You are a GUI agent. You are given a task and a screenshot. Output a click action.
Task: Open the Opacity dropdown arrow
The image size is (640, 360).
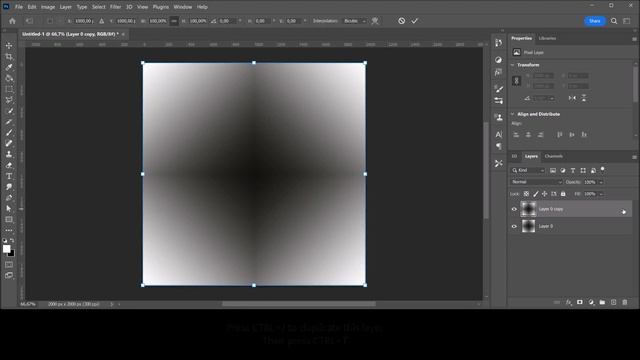tap(601, 182)
